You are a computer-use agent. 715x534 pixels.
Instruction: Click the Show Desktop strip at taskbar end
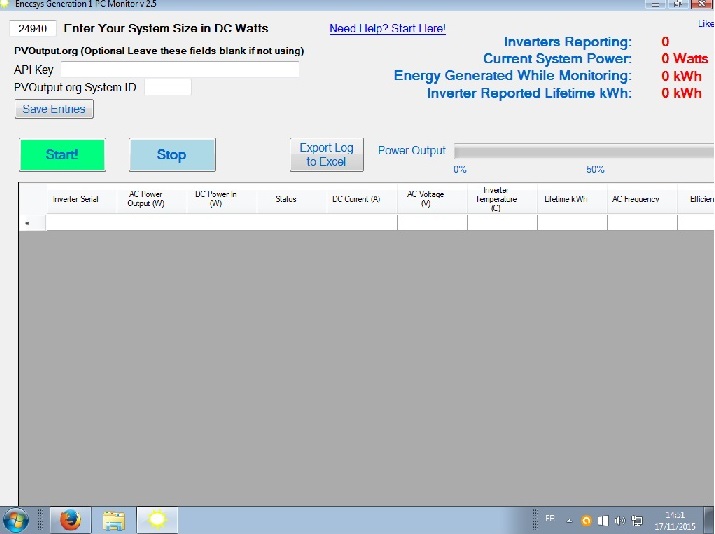click(710, 520)
